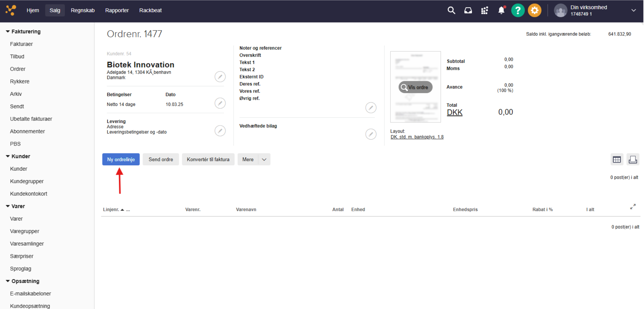This screenshot has width=644, height=309.
Task: Edit Noter og referencer pencil icon
Action: point(371,108)
